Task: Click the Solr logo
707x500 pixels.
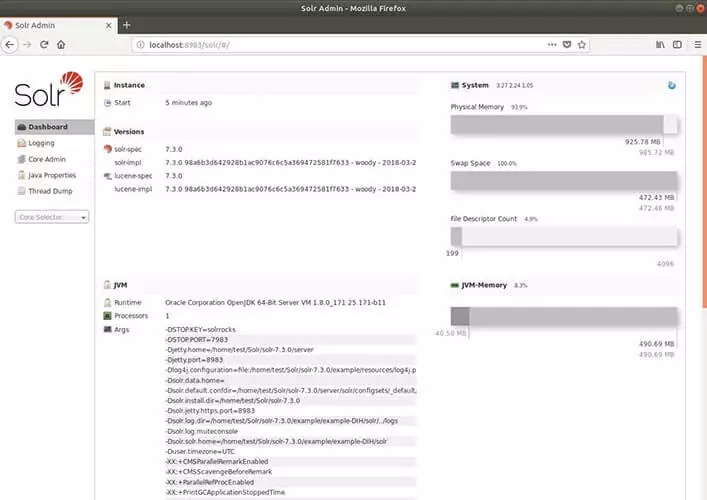Action: pyautogui.click(x=49, y=89)
